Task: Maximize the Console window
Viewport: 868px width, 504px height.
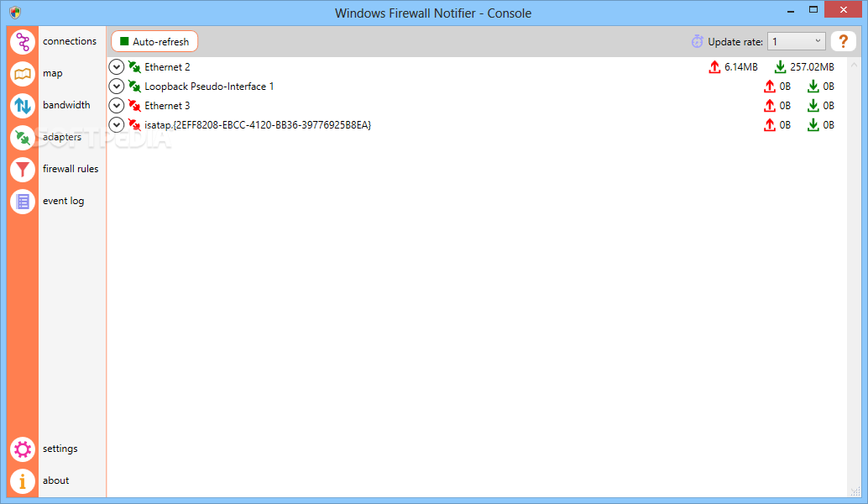Action: [813, 10]
